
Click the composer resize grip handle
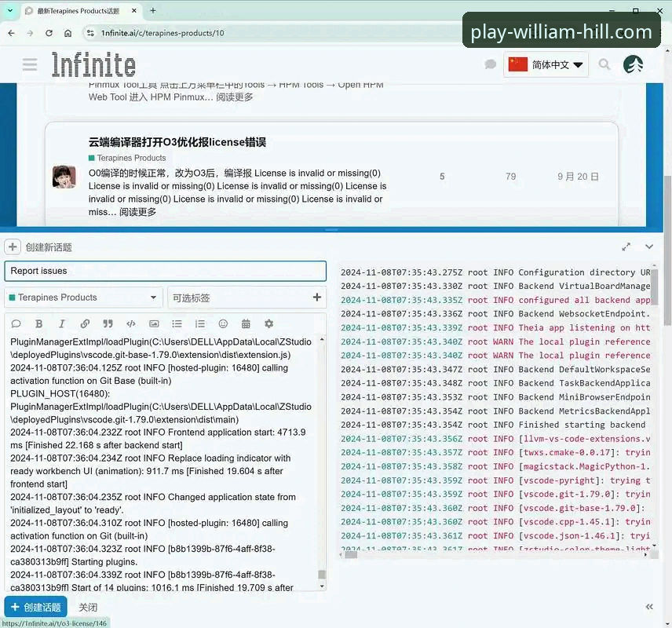coord(331,230)
